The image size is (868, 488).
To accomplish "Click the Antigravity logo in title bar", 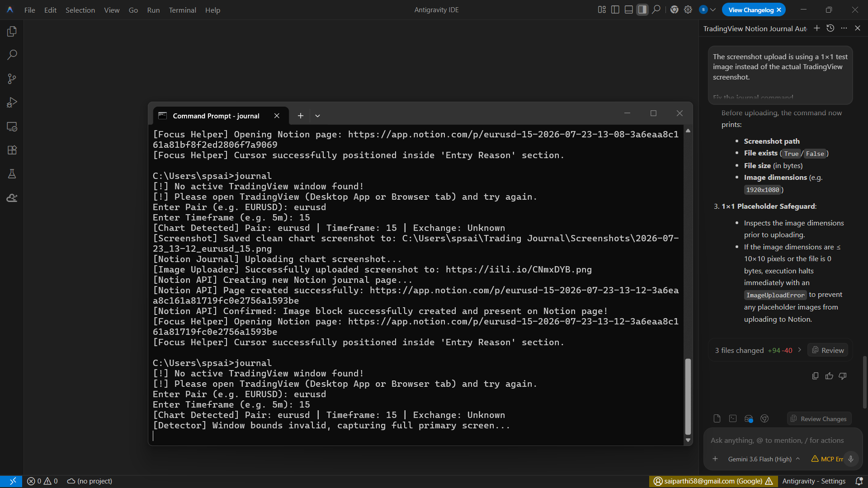I will (10, 9).
